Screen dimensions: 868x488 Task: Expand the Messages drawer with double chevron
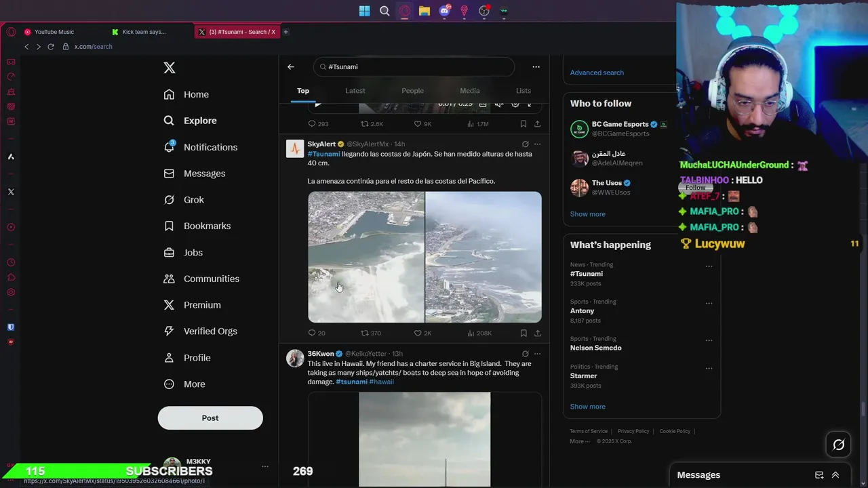[835, 475]
